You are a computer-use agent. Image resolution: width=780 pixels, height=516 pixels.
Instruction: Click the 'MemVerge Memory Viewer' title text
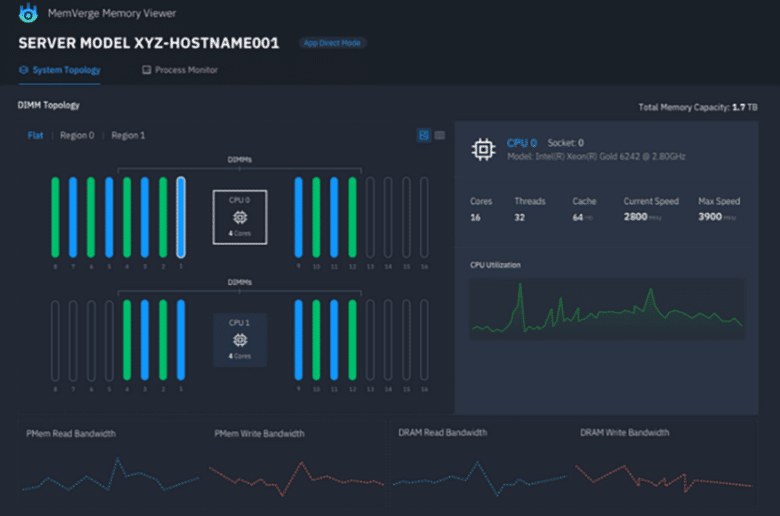coord(112,13)
